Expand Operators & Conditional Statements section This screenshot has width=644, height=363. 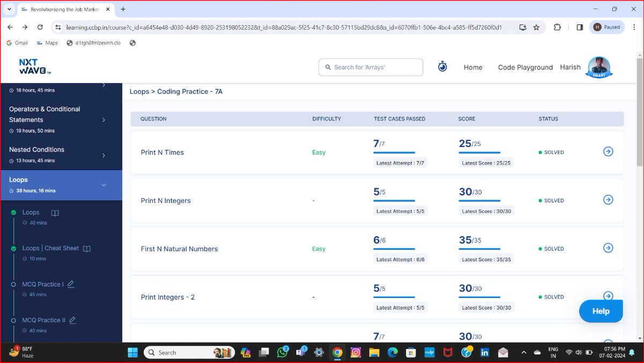[x=104, y=120]
